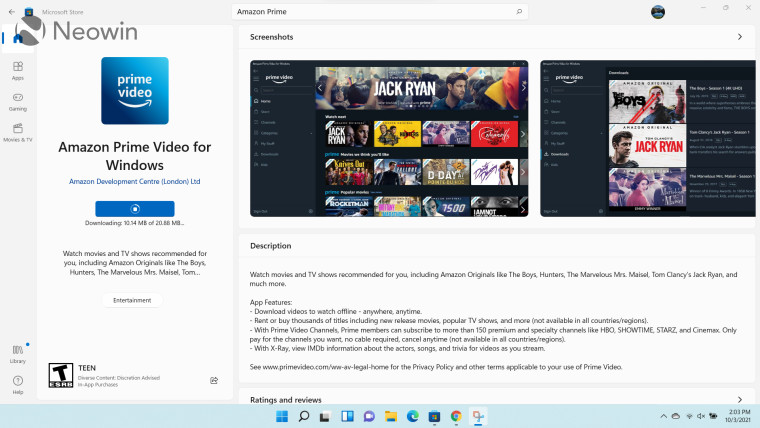The width and height of the screenshot is (760, 428).
Task: Open Windows Start menu
Action: point(282,416)
